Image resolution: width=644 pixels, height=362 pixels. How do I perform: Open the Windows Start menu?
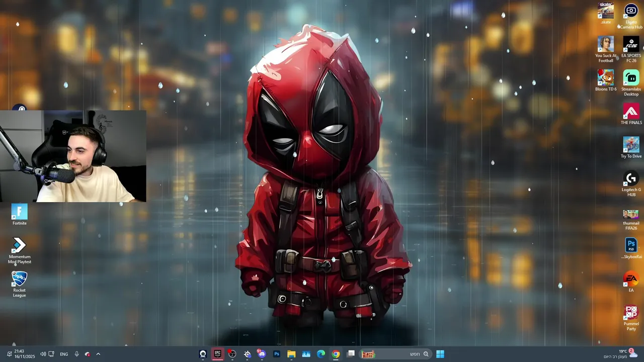coord(440,354)
